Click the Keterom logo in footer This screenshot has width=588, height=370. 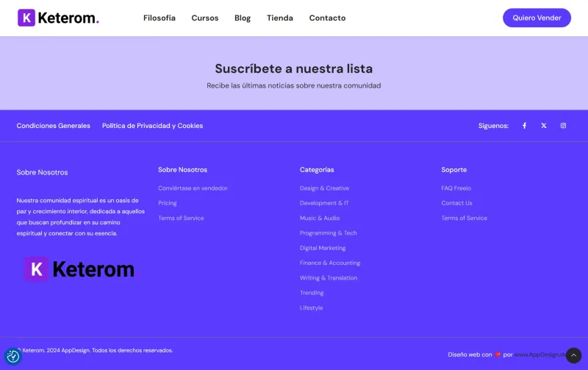(x=82, y=269)
